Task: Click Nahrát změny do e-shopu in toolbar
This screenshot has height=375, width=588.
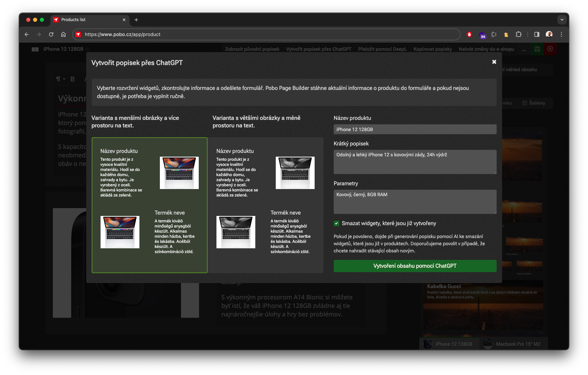Action: pyautogui.click(x=486, y=49)
